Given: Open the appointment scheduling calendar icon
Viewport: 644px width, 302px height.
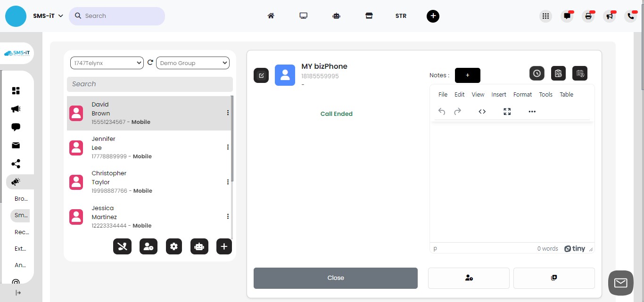Looking at the screenshot, I should pyautogui.click(x=579, y=73).
